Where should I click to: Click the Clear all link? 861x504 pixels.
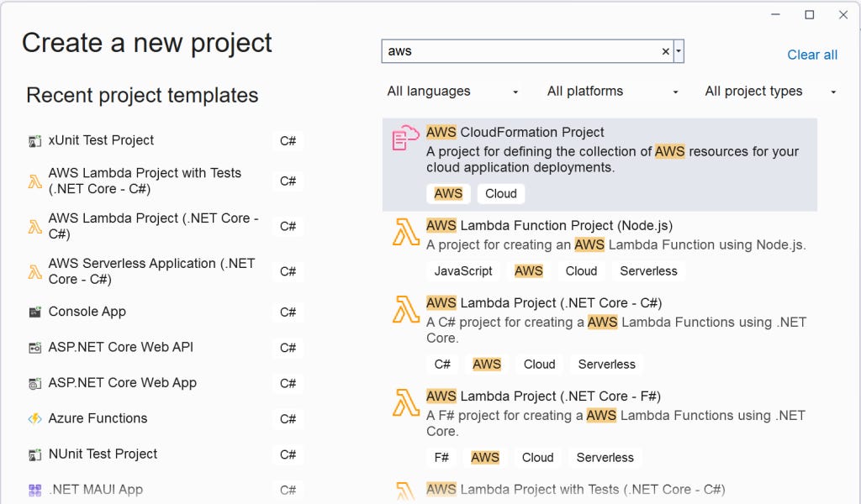coord(811,55)
